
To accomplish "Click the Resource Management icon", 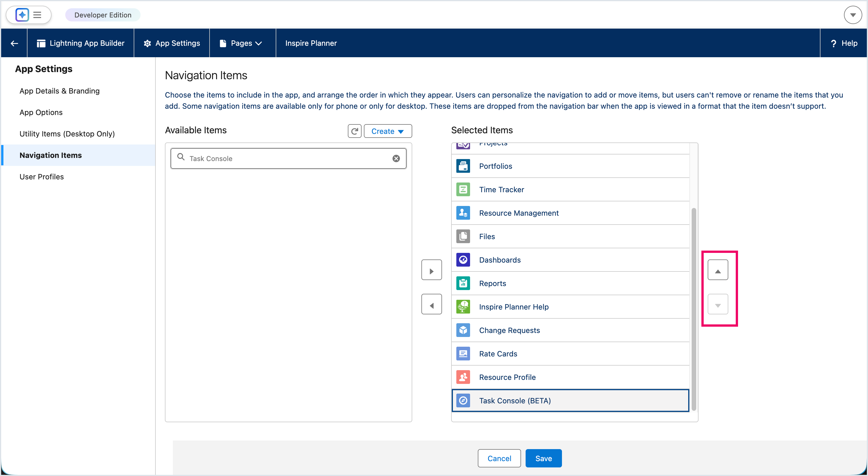I will pyautogui.click(x=463, y=213).
